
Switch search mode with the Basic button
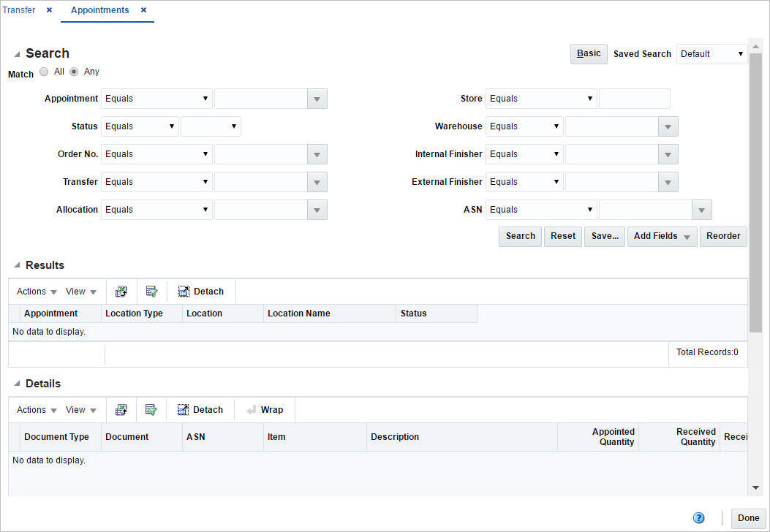588,53
